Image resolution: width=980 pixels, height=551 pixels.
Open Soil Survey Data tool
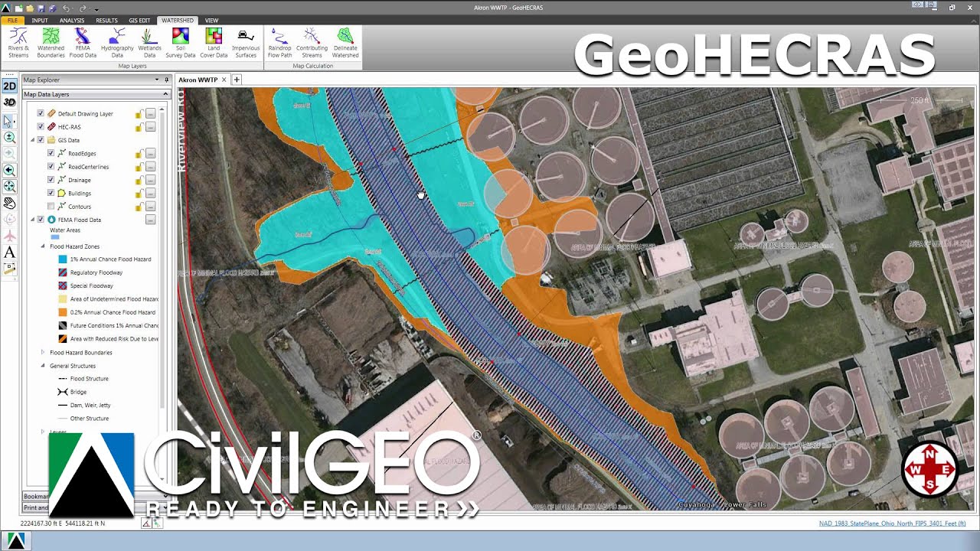(x=181, y=43)
